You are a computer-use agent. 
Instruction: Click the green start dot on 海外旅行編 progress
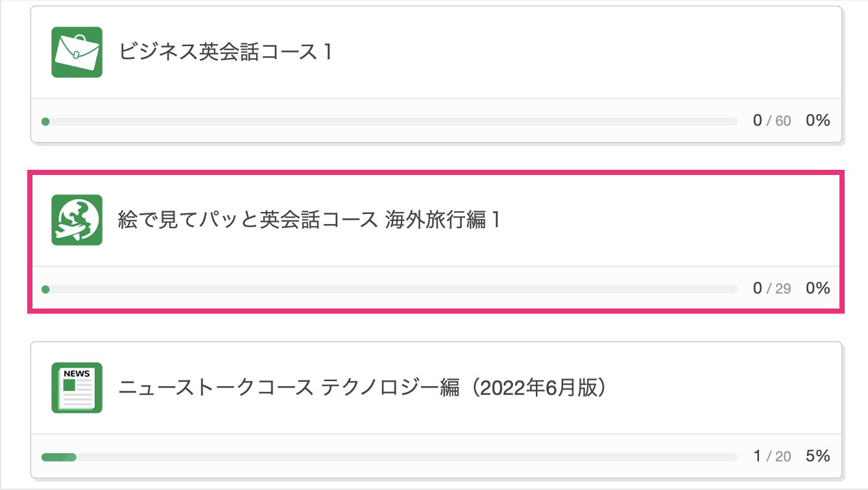[x=45, y=289]
